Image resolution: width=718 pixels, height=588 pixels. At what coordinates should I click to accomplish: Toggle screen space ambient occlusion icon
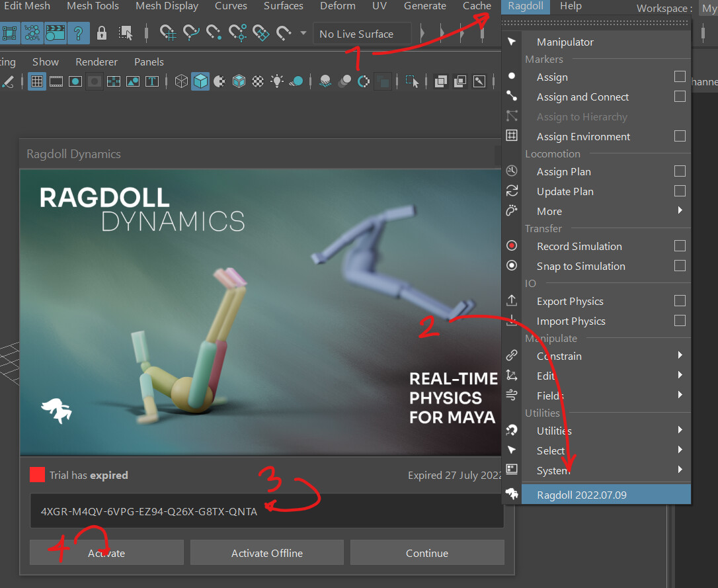(325, 81)
